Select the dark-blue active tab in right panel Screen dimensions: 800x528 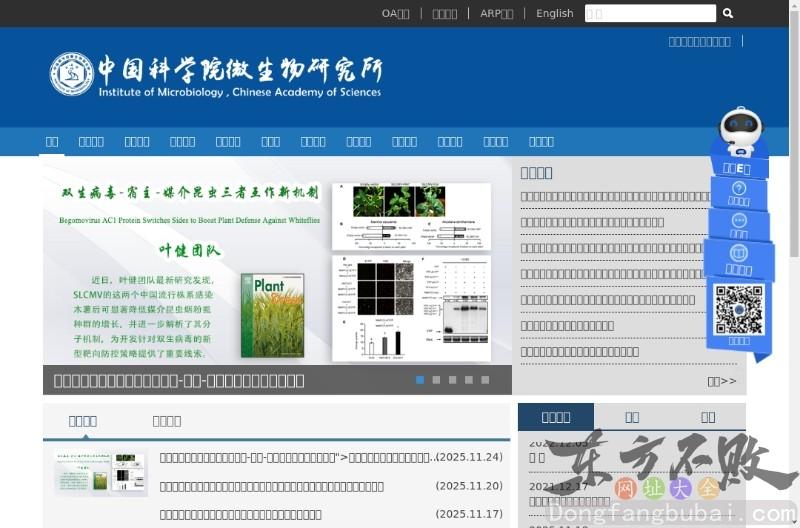pos(556,417)
